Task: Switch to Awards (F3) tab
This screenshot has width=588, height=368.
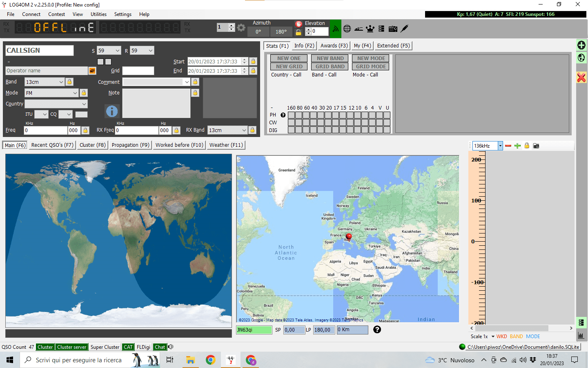Action: 334,46
